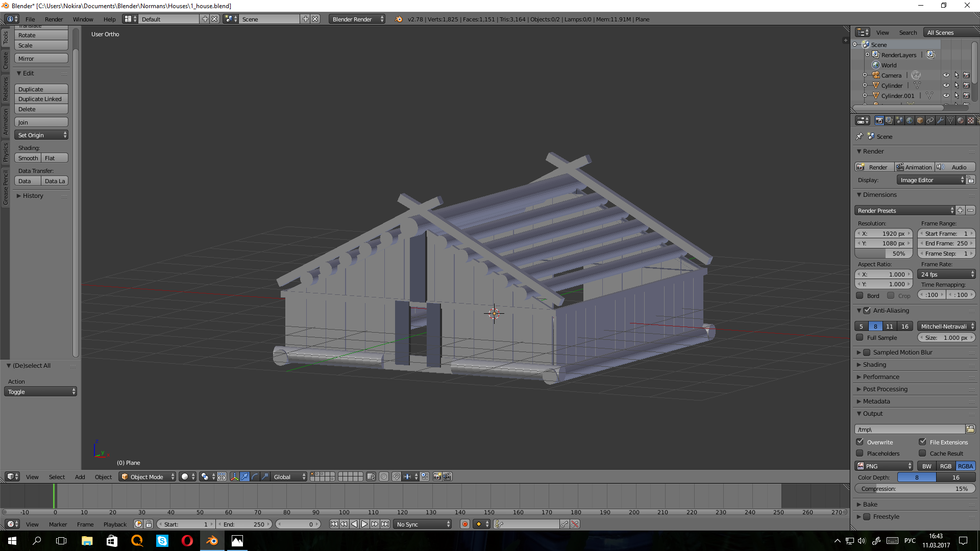Toggle lock camera and layers icon
Viewport: 980px width, 551px height.
371,477
